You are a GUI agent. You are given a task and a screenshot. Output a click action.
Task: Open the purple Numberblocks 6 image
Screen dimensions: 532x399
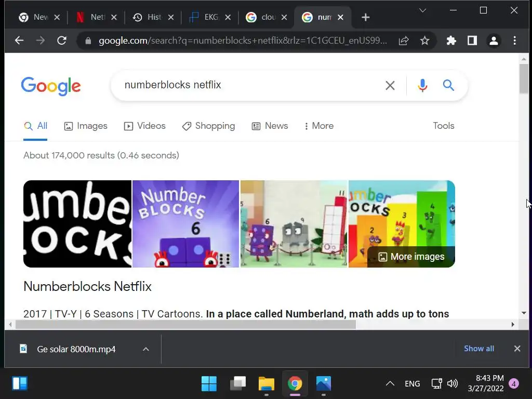click(x=185, y=224)
